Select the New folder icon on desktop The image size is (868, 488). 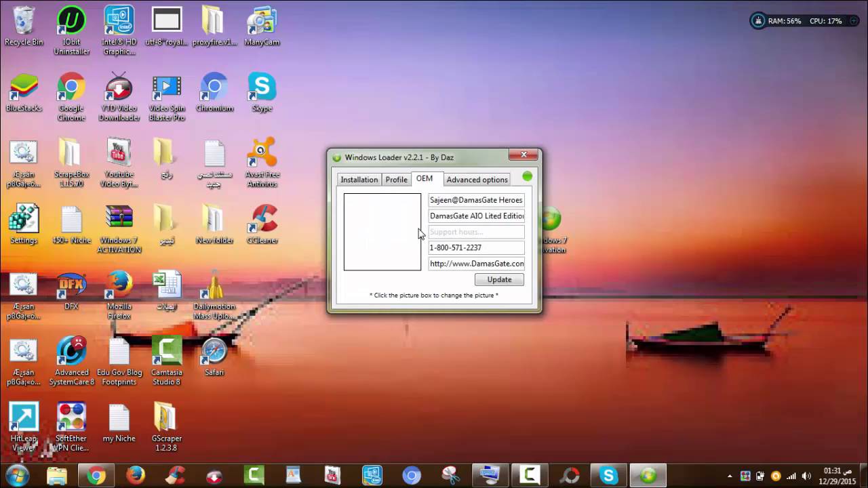(214, 225)
